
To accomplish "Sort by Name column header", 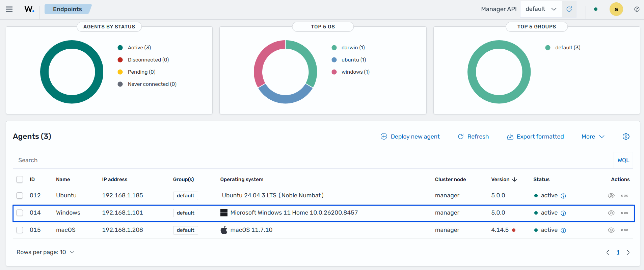I will pos(63,179).
